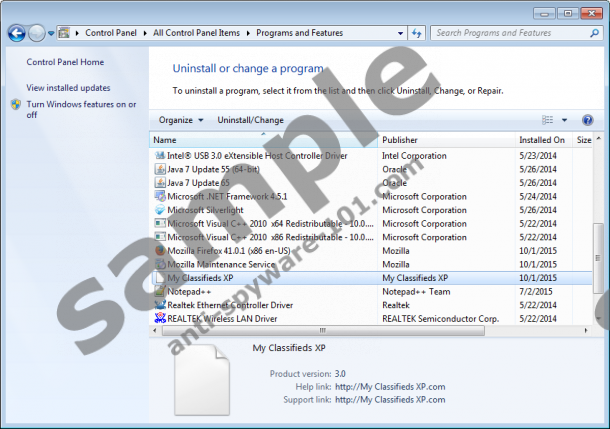Sort list by Publisher column header
Screen dimensions: 610x429
400,140
